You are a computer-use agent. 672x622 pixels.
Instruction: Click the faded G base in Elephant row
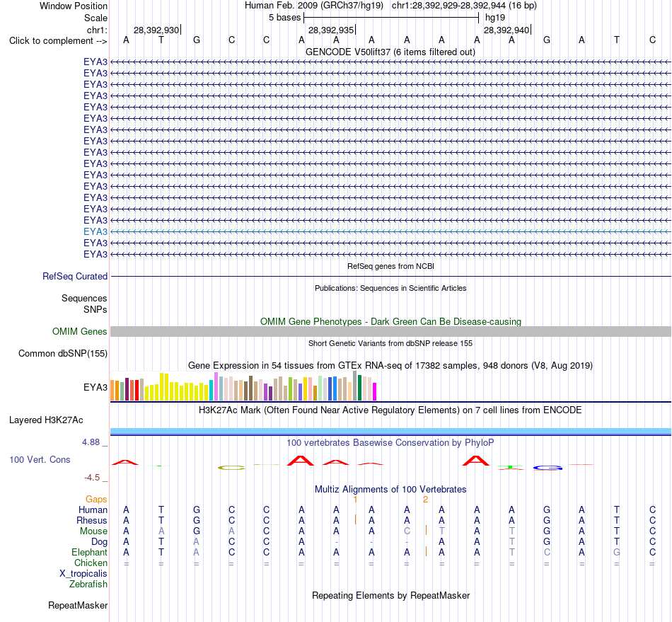[x=616, y=552]
